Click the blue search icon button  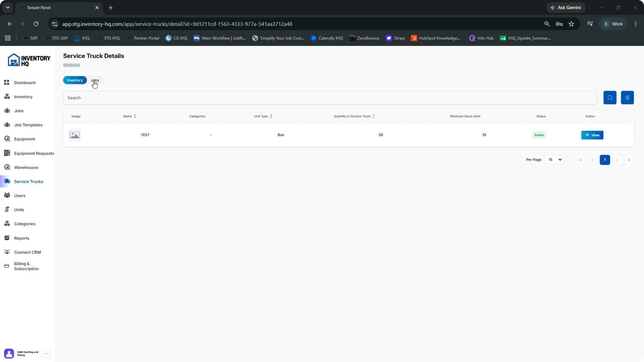[x=610, y=98]
